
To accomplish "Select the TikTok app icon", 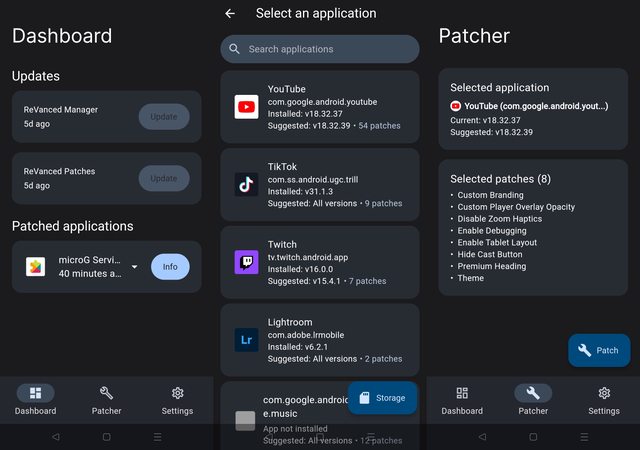I will [246, 184].
